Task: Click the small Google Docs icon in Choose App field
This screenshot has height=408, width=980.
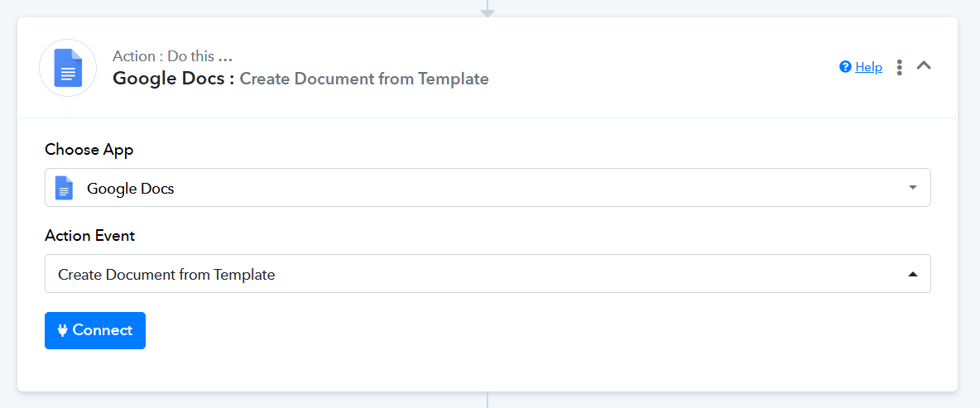Action: pos(64,188)
